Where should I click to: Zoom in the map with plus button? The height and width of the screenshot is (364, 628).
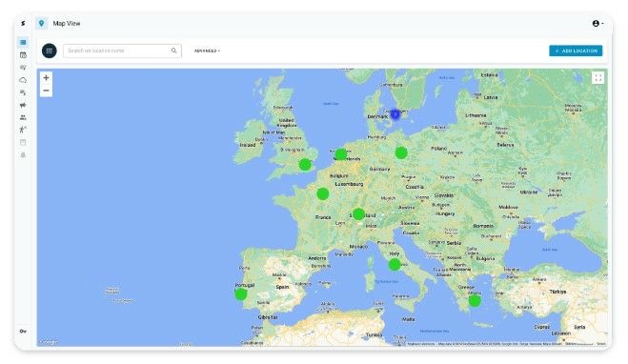46,78
